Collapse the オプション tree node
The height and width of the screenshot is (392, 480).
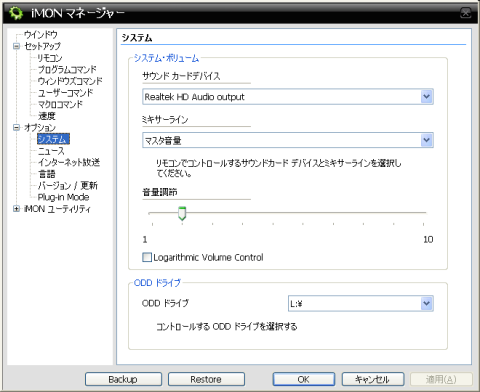coord(16,127)
